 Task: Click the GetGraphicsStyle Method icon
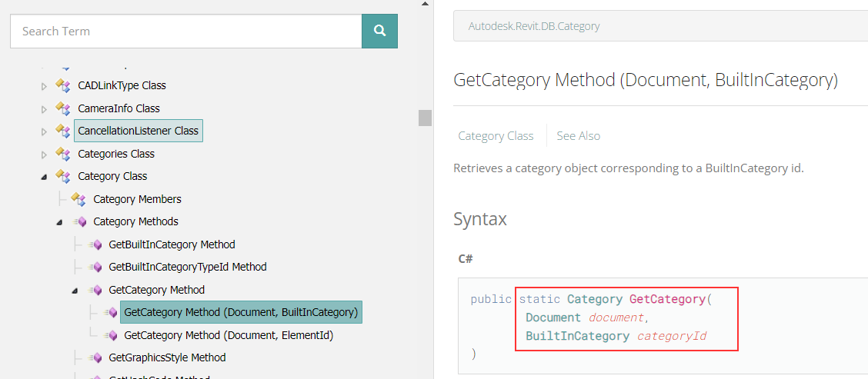click(x=95, y=358)
